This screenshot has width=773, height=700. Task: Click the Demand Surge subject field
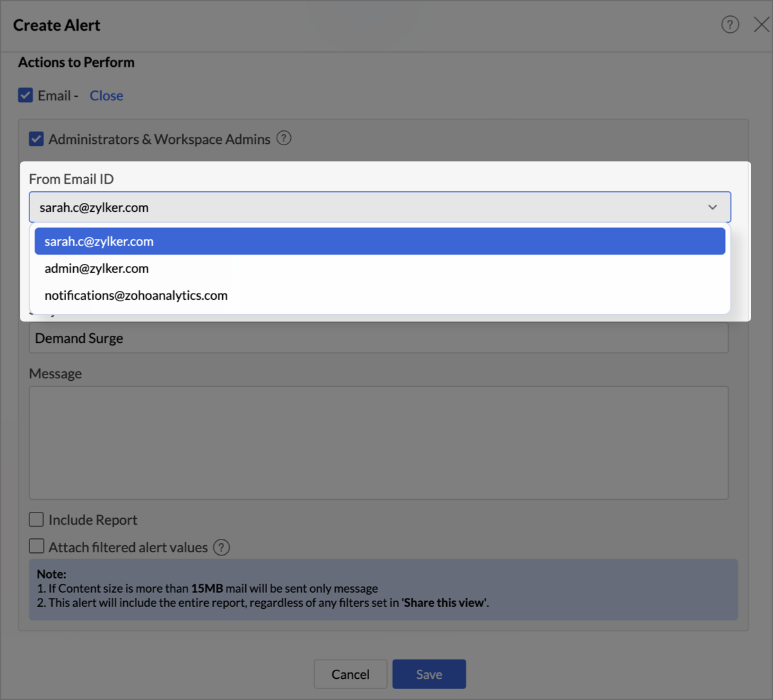(378, 338)
